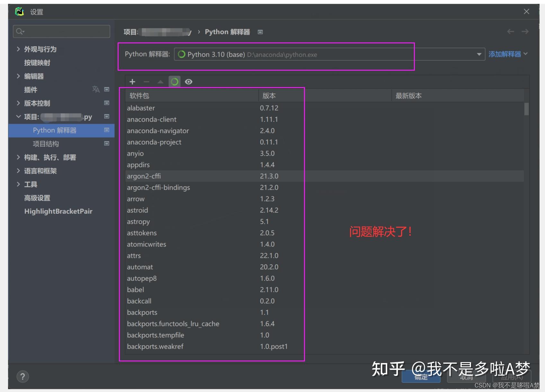This screenshot has width=545, height=392.
Task: Expand the 添加解释器 dropdown
Action: [x=508, y=54]
